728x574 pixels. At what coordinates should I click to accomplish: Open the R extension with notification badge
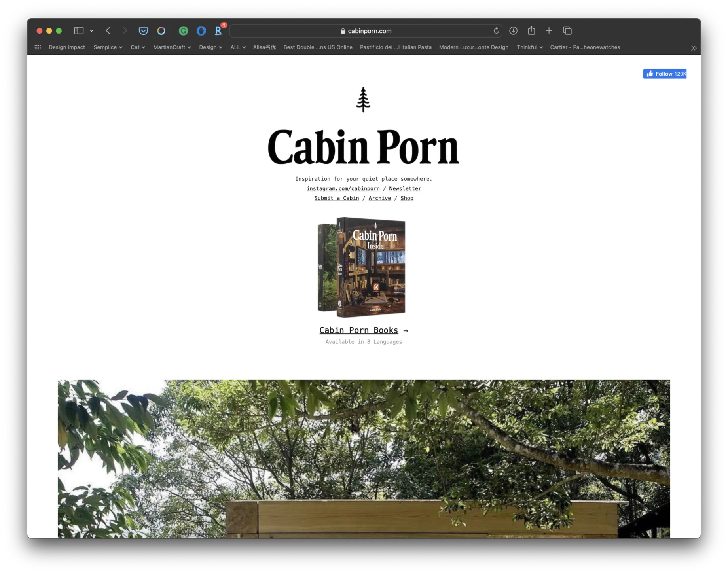coord(219,30)
